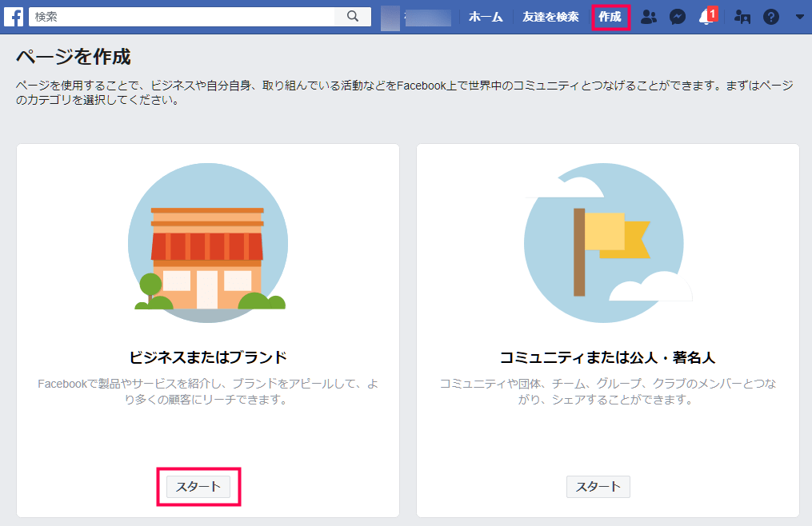Click the search magnifier icon
812x526 pixels.
click(x=353, y=16)
